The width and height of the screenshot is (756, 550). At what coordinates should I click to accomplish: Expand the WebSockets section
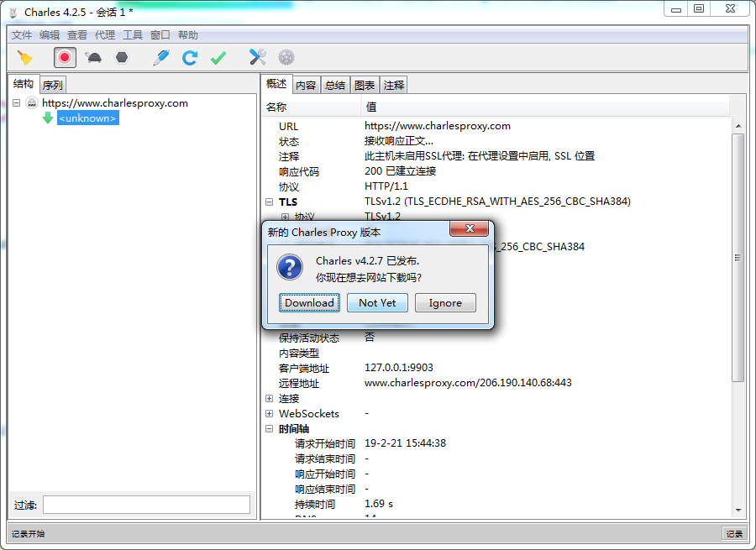pos(270,414)
